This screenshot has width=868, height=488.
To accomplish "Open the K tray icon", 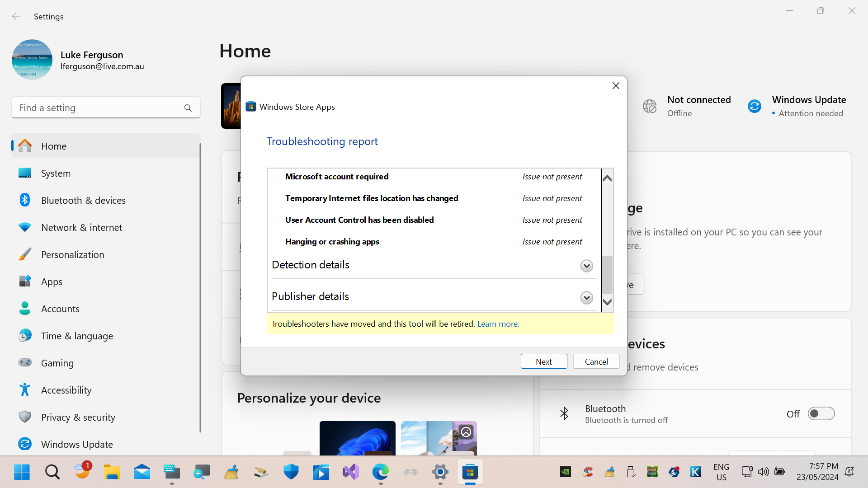I will 696,472.
